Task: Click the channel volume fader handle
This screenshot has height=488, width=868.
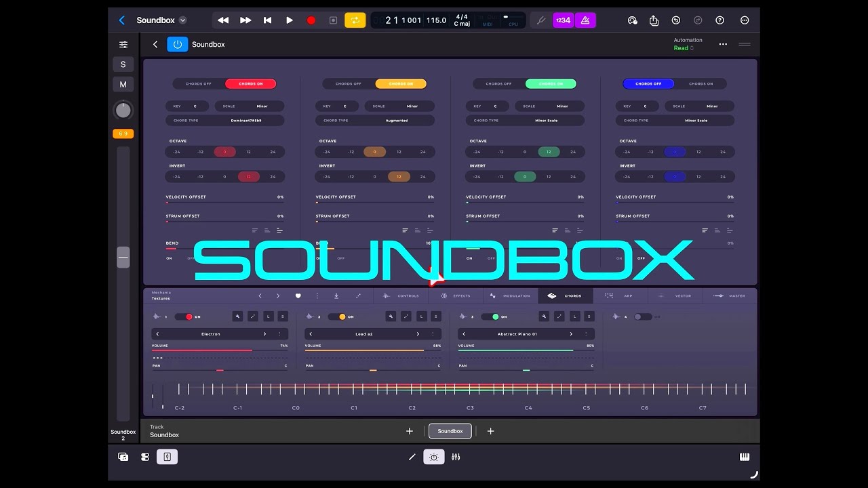Action: pos(123,257)
